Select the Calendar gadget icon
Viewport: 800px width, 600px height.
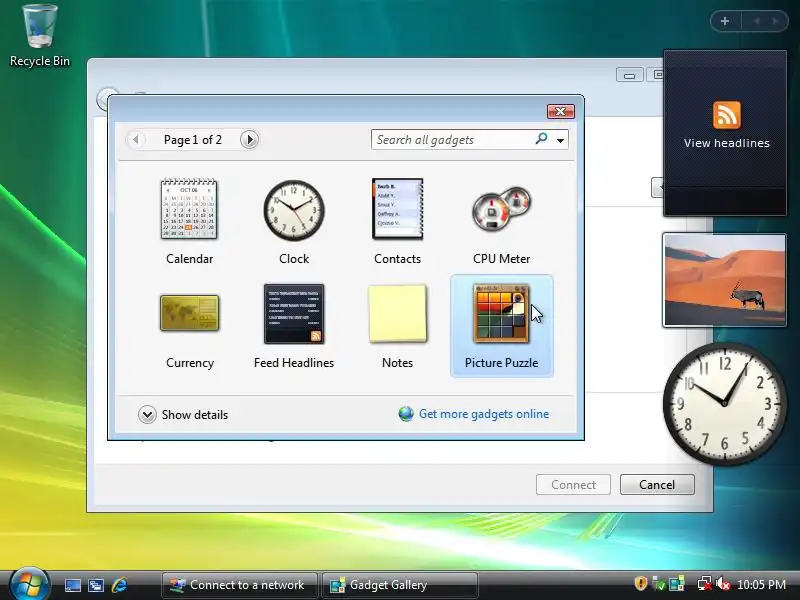(x=189, y=209)
